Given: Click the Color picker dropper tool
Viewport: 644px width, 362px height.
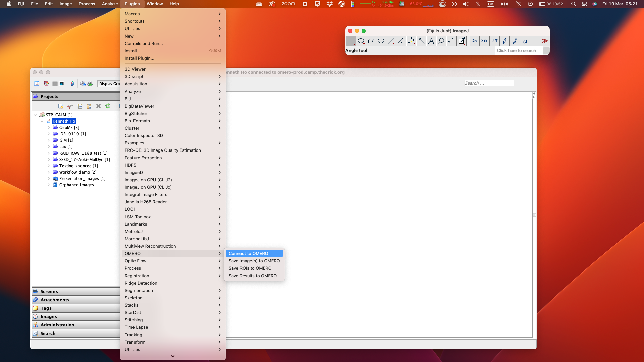Looking at the screenshot, I should pos(462,41).
